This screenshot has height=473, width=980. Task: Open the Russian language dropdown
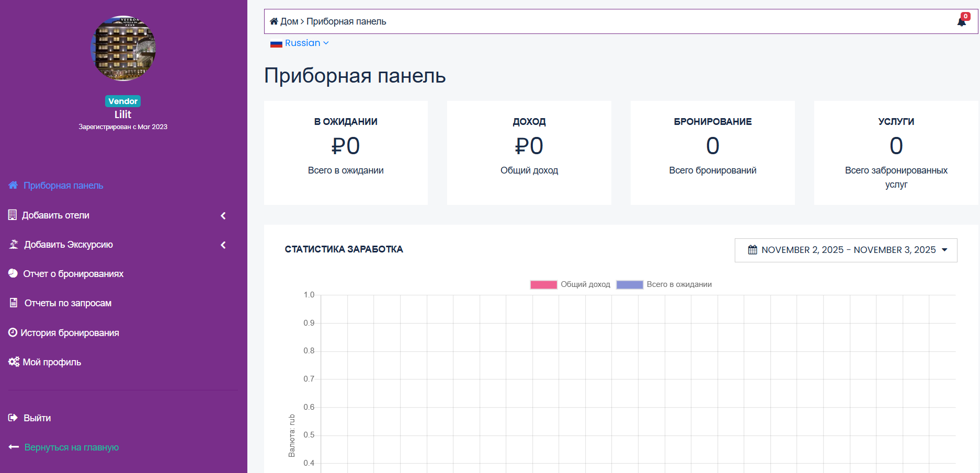point(299,43)
